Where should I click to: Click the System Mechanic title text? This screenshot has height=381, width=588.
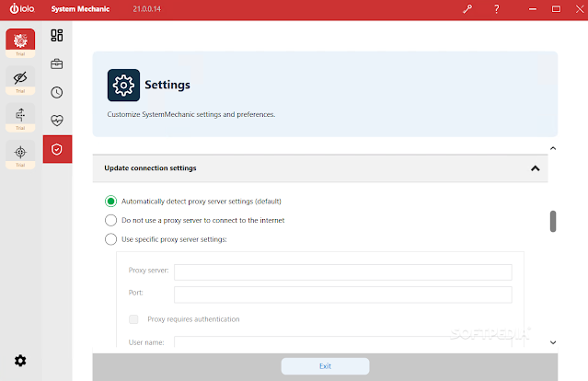[x=80, y=9]
